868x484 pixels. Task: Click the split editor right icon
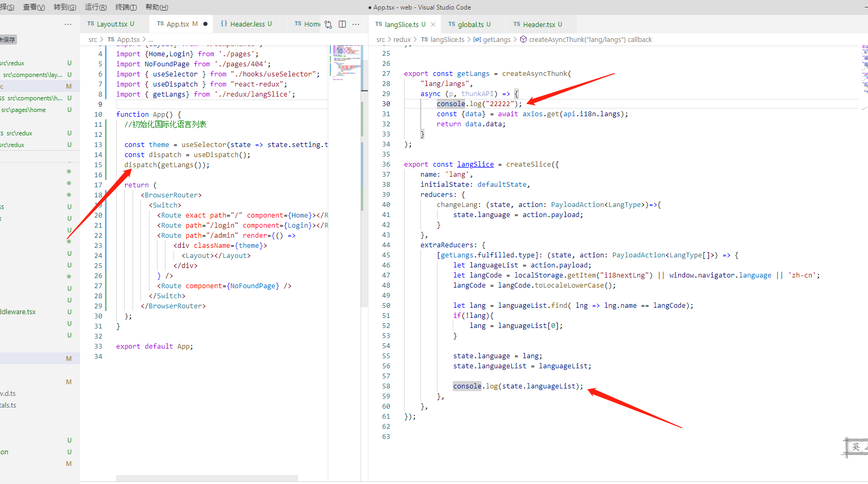(x=342, y=24)
